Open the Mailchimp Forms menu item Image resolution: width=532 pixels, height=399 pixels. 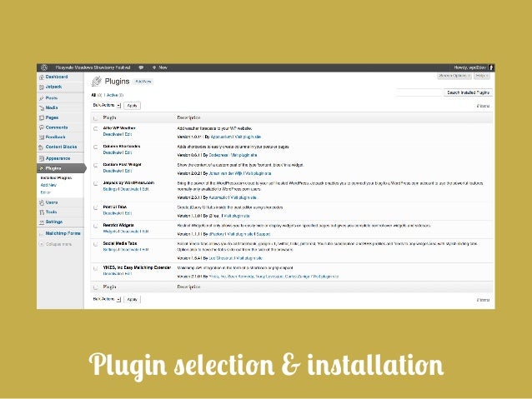(x=63, y=233)
